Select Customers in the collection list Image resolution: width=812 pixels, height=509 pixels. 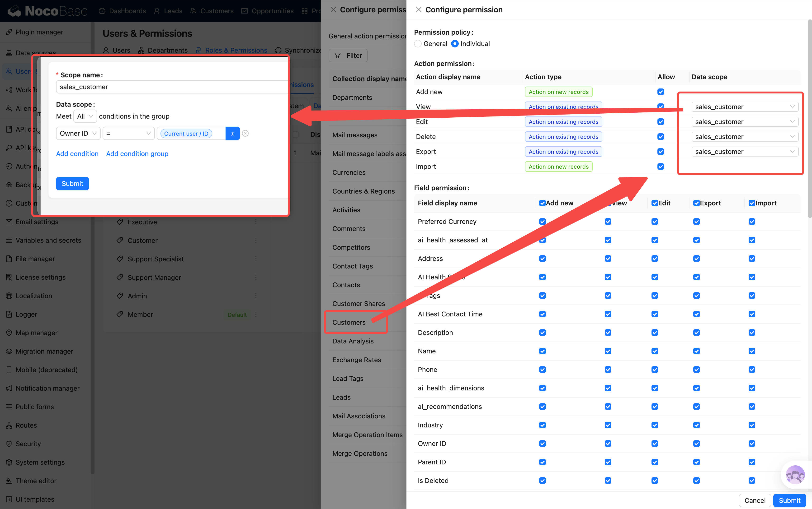pyautogui.click(x=349, y=322)
